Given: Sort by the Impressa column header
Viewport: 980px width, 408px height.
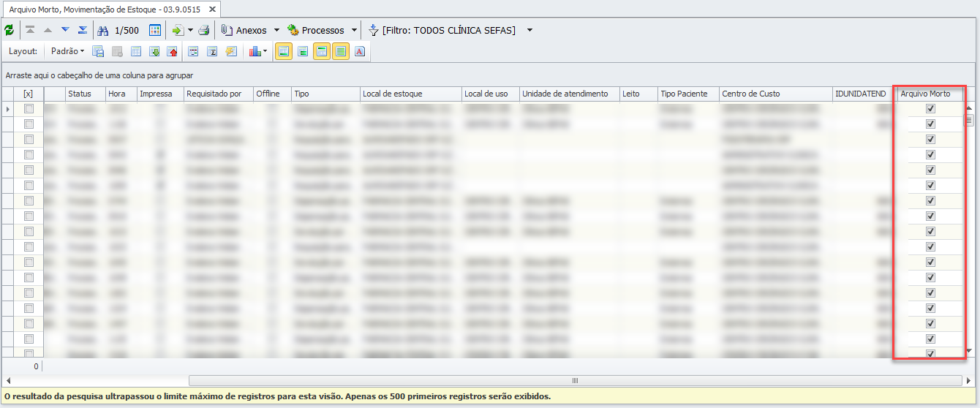Looking at the screenshot, I should pyautogui.click(x=159, y=94).
